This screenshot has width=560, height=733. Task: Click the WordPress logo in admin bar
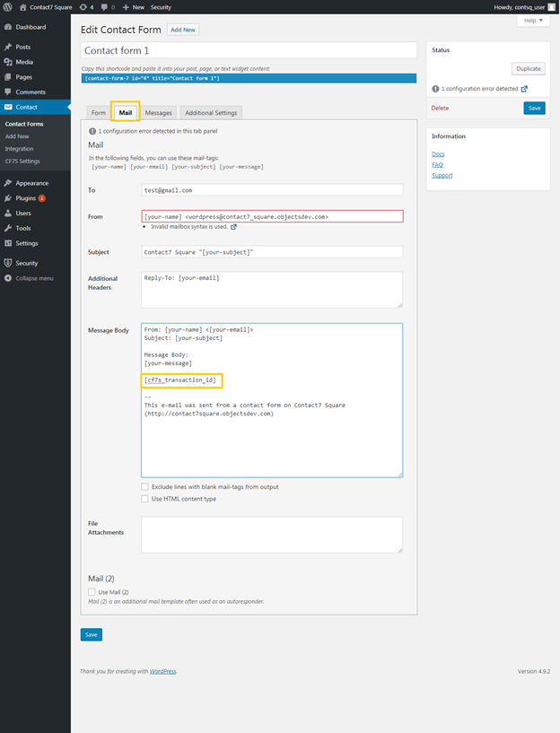[x=7, y=7]
